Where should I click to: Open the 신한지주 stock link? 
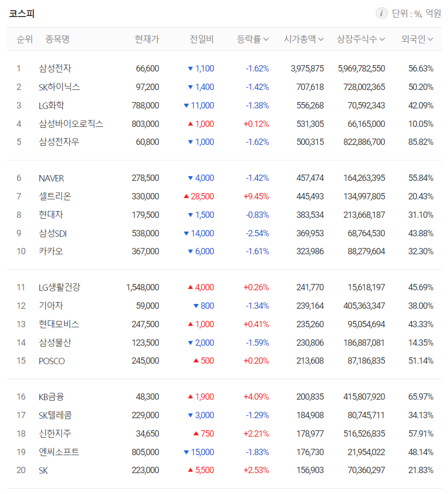click(55, 434)
